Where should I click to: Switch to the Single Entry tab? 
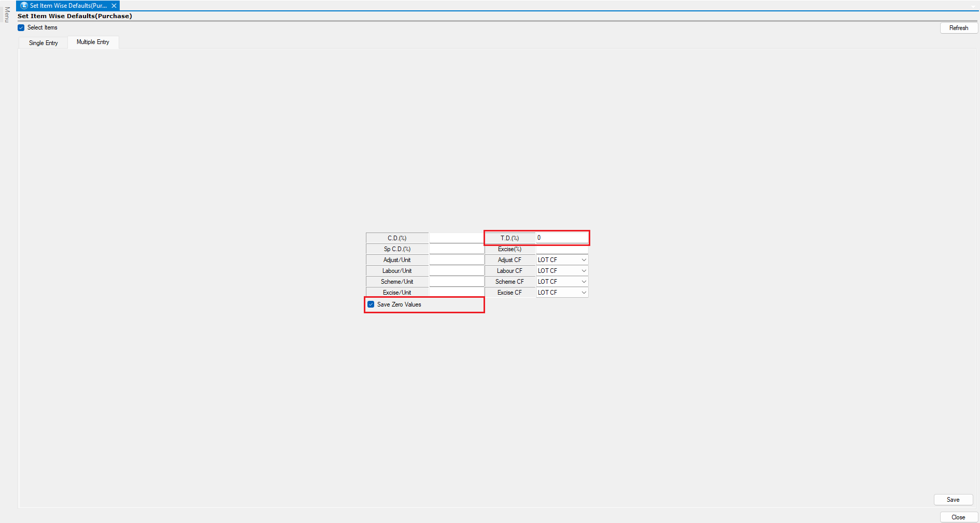[x=44, y=43]
